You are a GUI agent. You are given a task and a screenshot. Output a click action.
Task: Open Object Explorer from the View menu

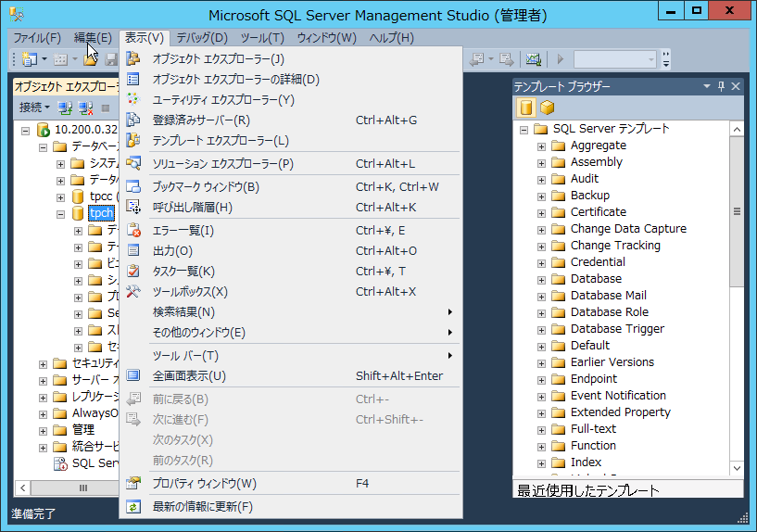(x=291, y=59)
